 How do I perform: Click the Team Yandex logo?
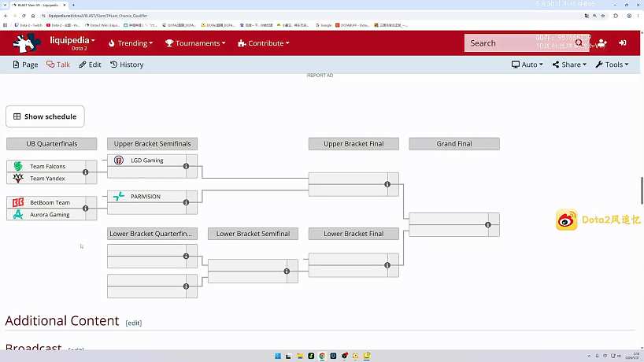pos(18,178)
